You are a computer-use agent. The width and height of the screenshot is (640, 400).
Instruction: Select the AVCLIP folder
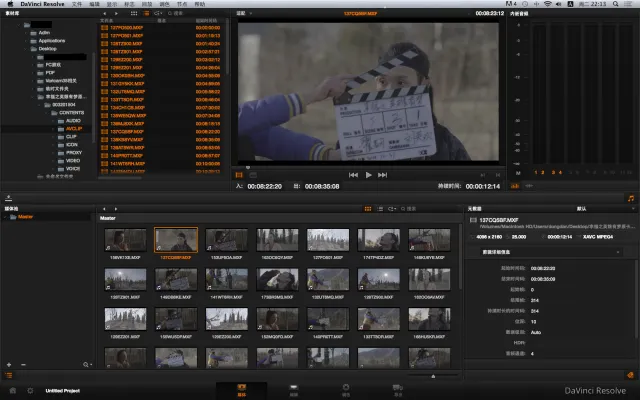[73, 129]
